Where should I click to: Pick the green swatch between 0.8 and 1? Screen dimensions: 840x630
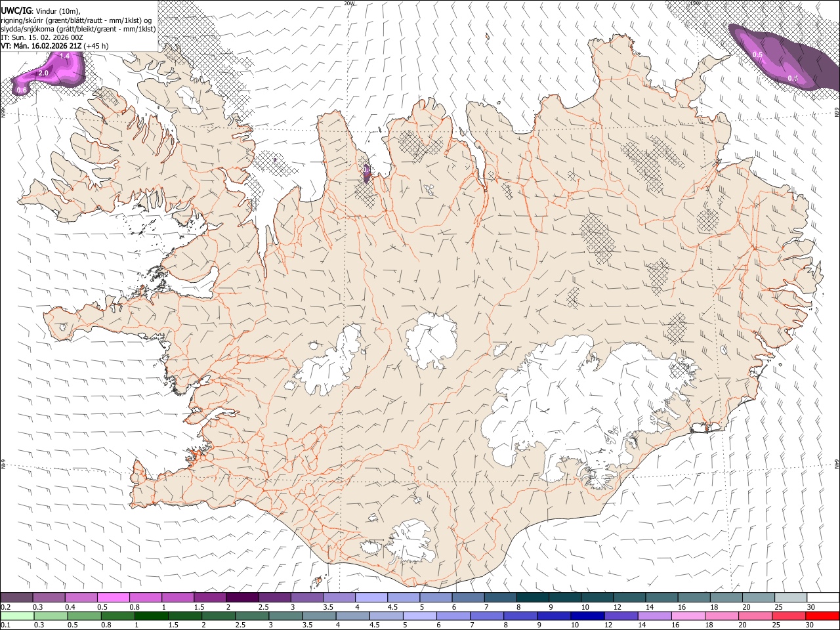119,616
